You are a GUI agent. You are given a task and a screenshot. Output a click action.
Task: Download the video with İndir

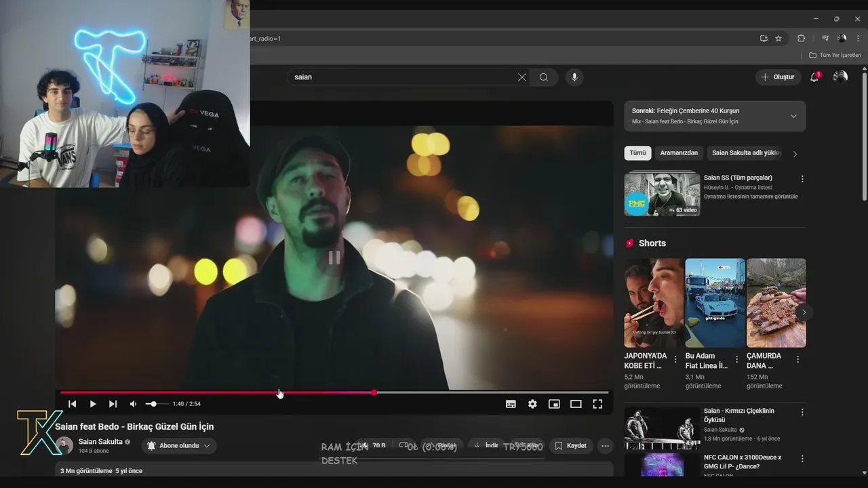[486, 445]
